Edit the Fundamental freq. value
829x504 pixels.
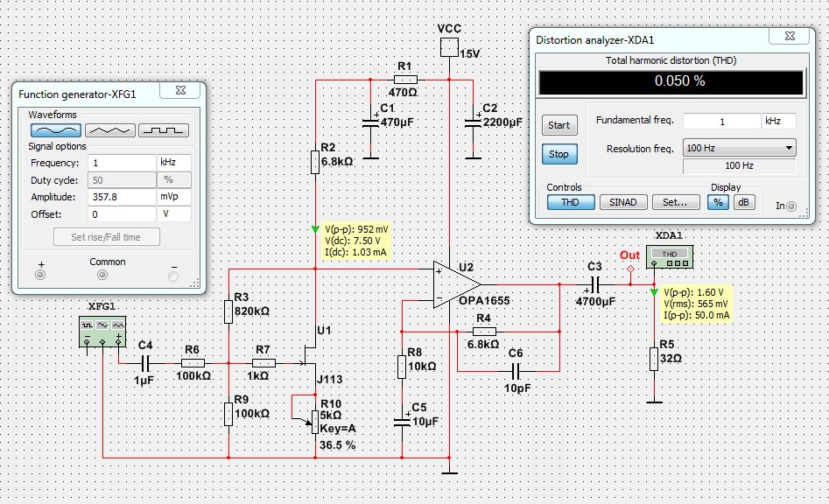(x=721, y=121)
